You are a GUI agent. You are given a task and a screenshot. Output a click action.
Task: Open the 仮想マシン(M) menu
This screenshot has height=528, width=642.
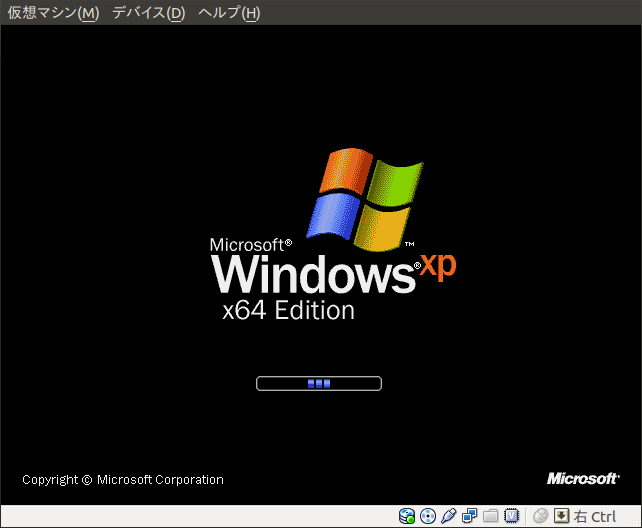[x=53, y=13]
